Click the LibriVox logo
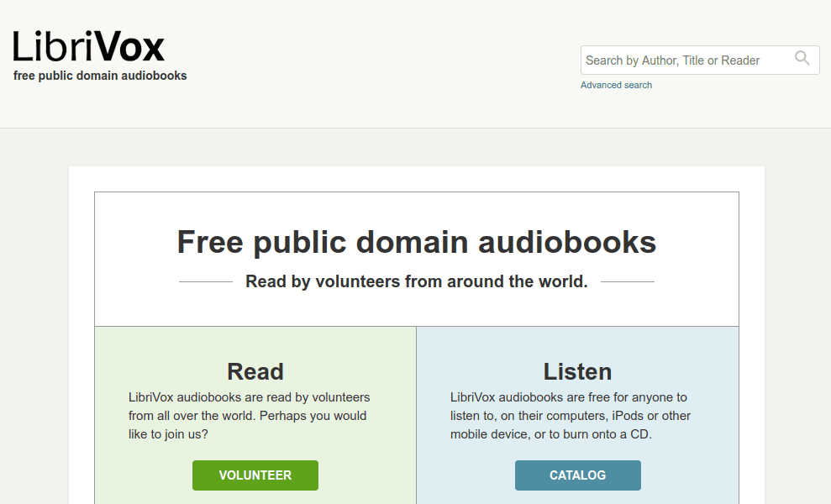The image size is (831, 504). click(x=88, y=46)
